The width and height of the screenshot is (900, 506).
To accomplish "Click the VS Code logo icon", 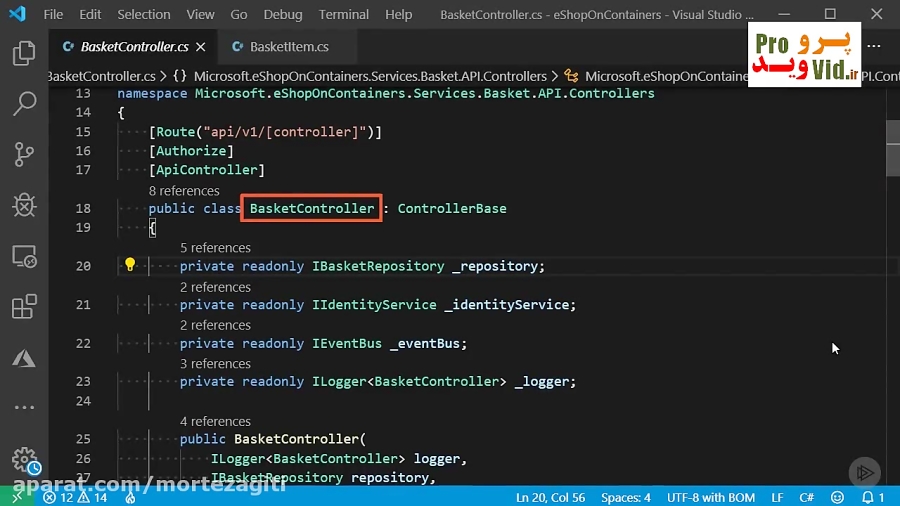I will (x=17, y=14).
